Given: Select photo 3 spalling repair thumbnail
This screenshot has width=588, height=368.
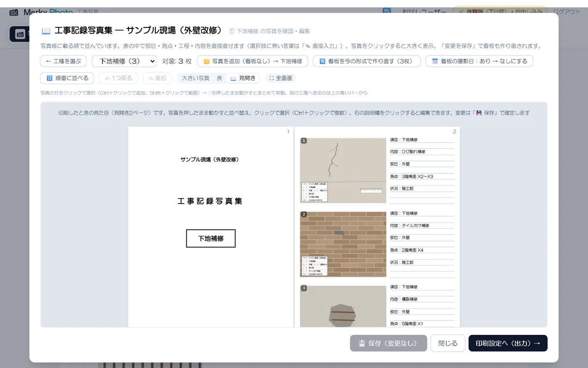Looking at the screenshot, I should click(x=343, y=306).
